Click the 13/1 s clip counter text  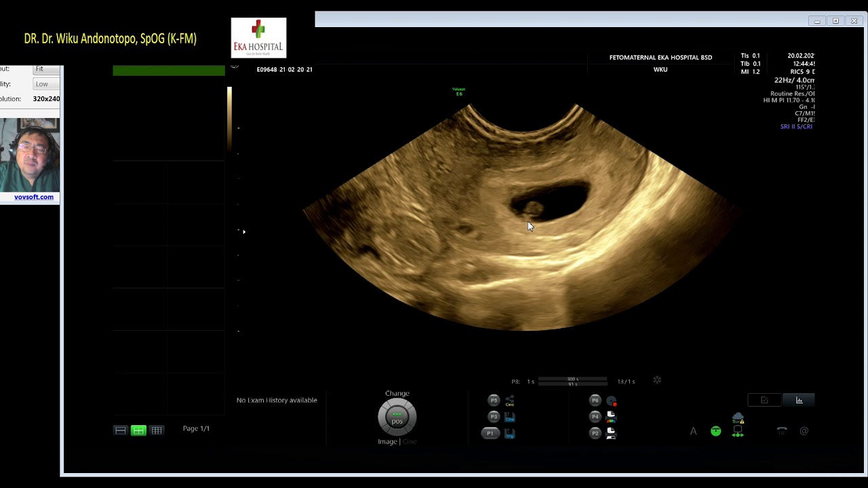pos(626,382)
